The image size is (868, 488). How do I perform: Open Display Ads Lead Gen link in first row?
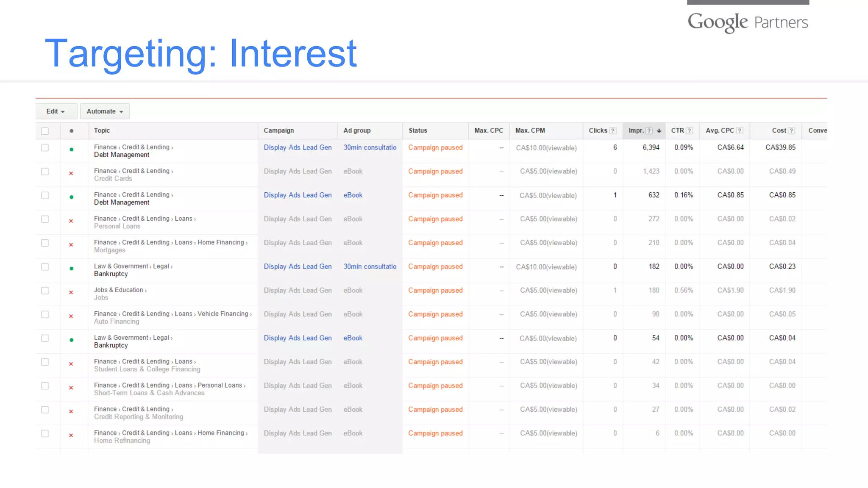click(298, 147)
